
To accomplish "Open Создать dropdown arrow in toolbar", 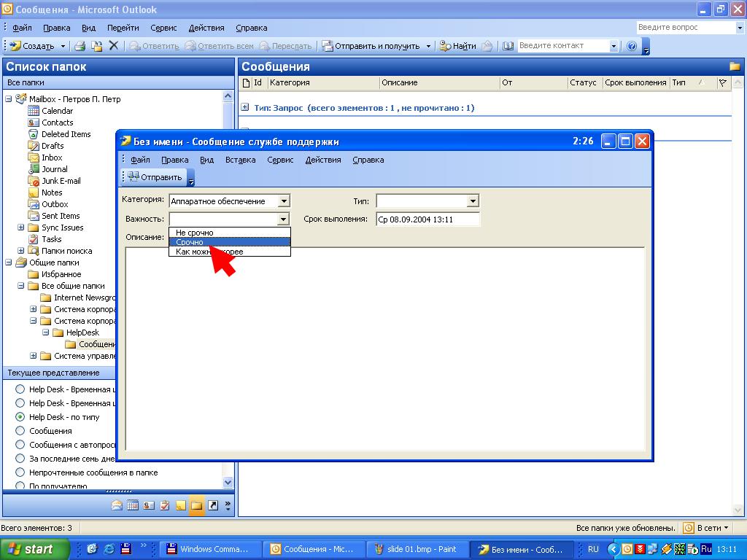I will pyautogui.click(x=63, y=46).
